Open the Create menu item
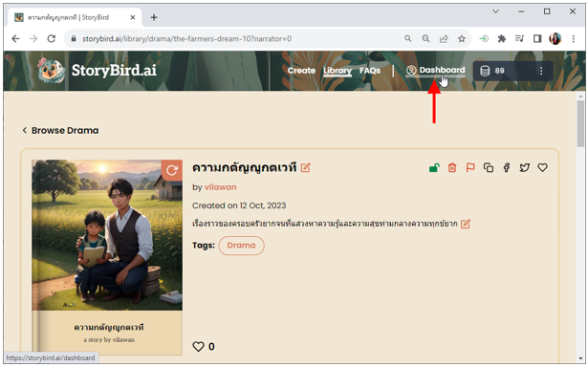The height and width of the screenshot is (367, 588). click(x=301, y=71)
